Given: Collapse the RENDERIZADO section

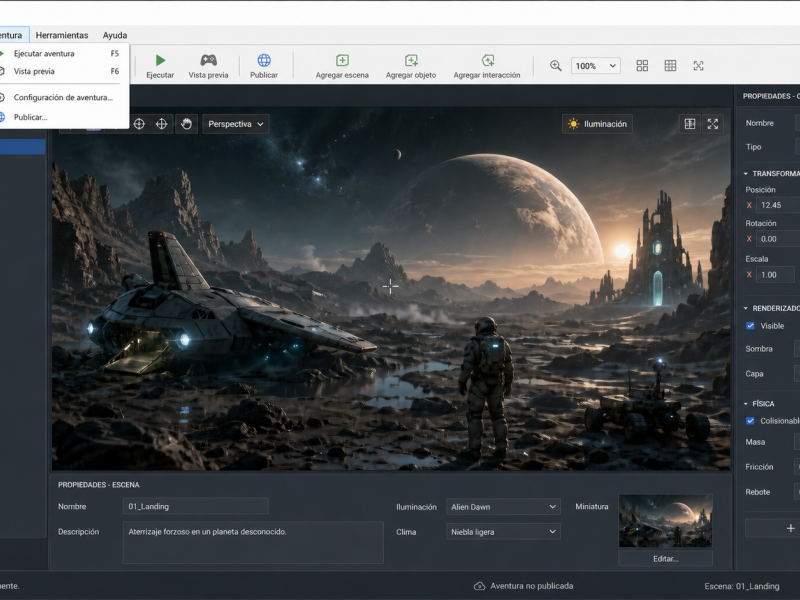Looking at the screenshot, I should [x=745, y=308].
